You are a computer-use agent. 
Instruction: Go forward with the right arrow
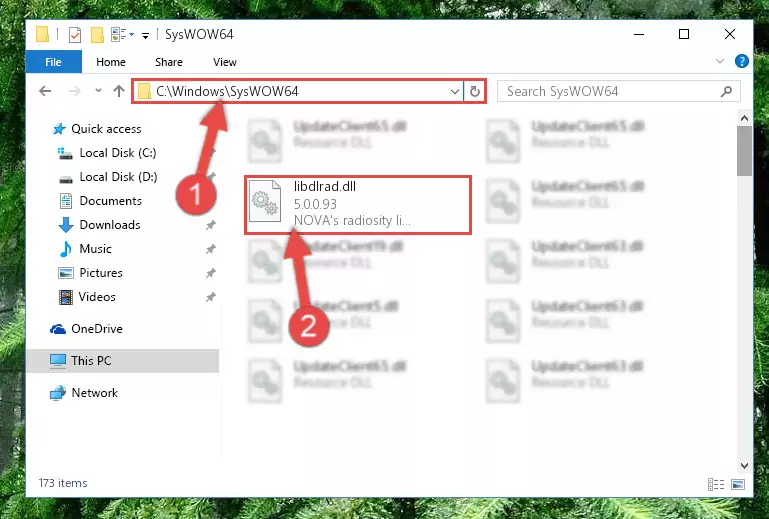(75, 91)
